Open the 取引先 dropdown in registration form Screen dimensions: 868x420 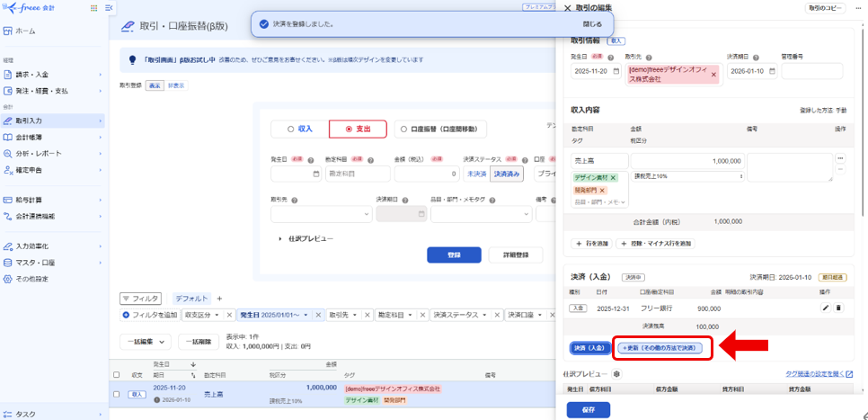click(321, 214)
